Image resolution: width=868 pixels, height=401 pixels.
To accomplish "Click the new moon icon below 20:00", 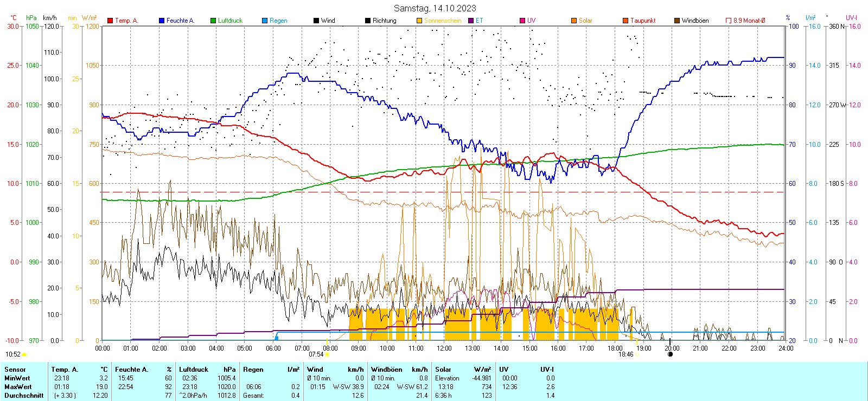I will (x=670, y=354).
